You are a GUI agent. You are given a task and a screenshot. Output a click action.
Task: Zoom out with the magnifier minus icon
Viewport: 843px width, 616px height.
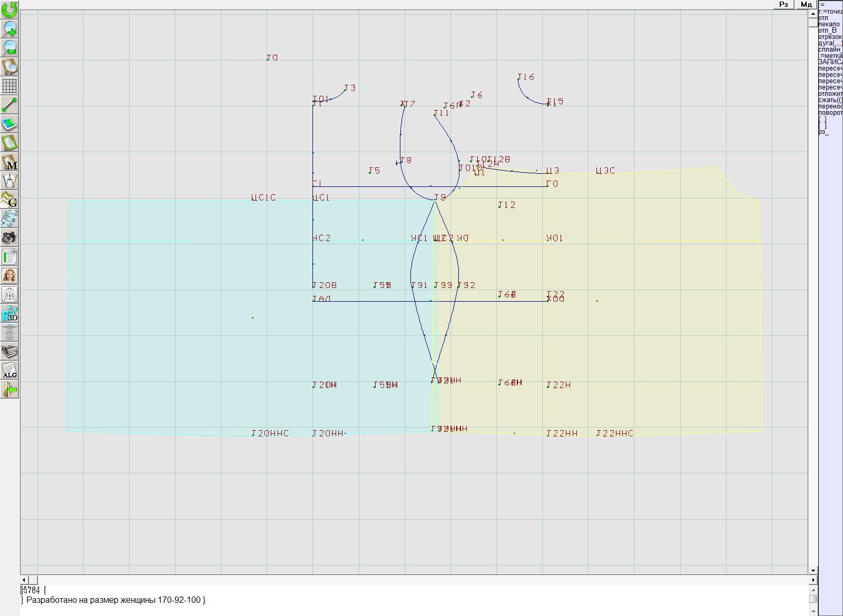pos(9,47)
